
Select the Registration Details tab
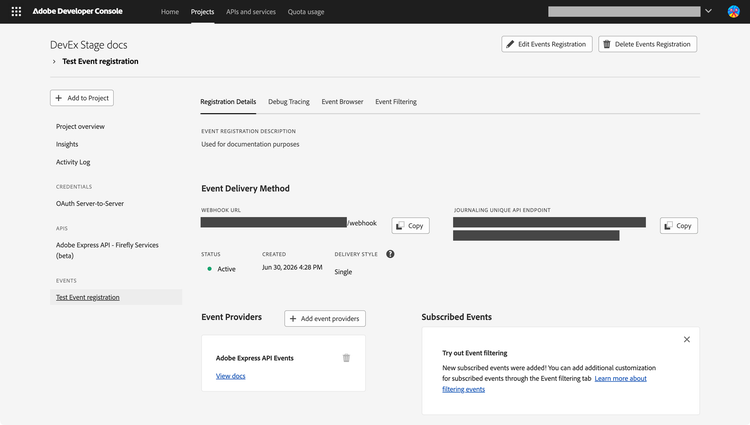click(228, 101)
